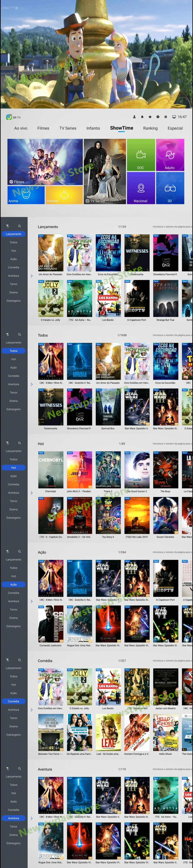
Task: Open the DOC category tile
Action: (141, 155)
